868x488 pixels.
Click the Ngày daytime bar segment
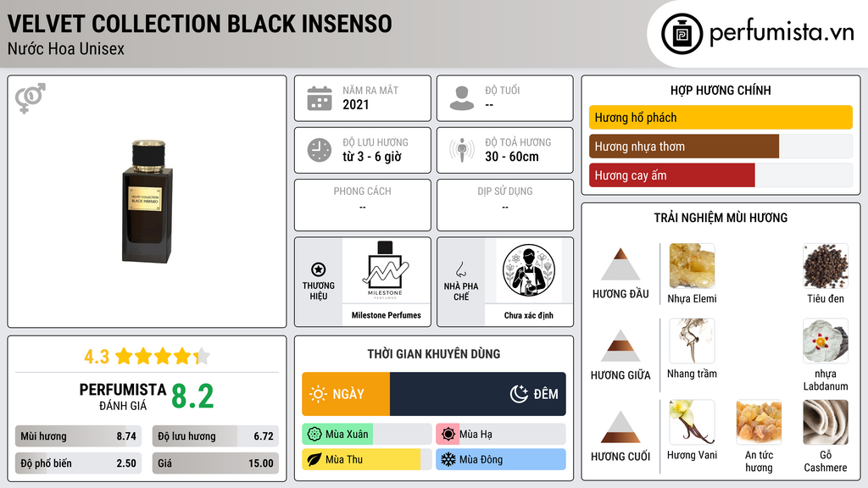(346, 394)
